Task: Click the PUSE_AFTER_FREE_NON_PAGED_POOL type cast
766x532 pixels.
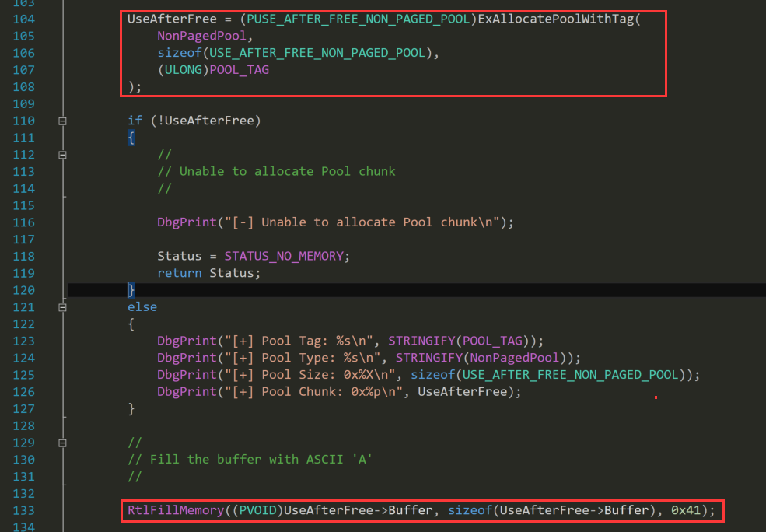Action: [358, 19]
